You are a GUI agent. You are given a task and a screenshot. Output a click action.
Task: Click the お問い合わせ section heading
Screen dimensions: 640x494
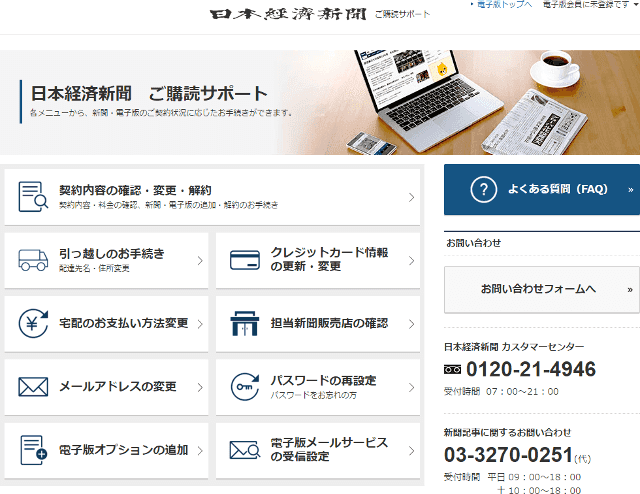(473, 243)
